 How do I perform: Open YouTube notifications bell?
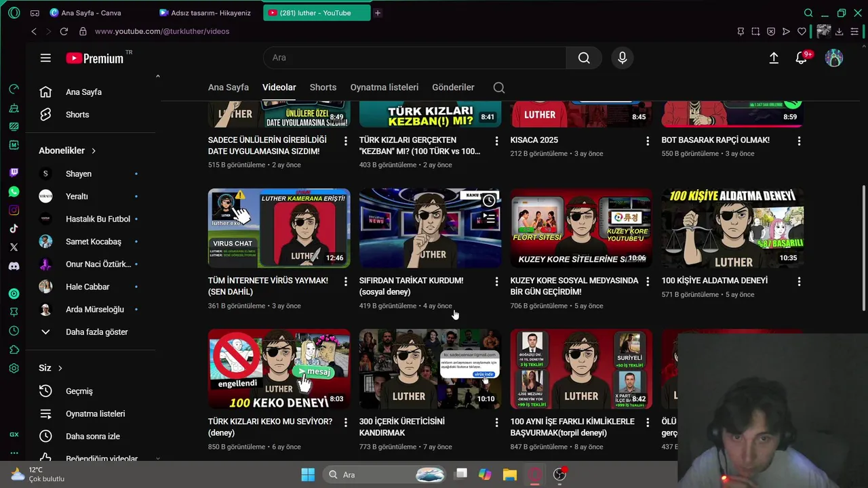pyautogui.click(x=802, y=58)
